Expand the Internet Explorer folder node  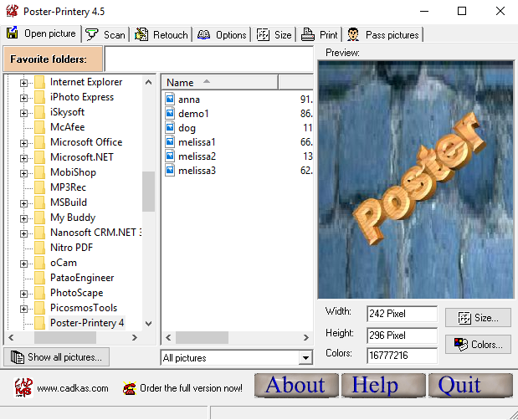23,83
